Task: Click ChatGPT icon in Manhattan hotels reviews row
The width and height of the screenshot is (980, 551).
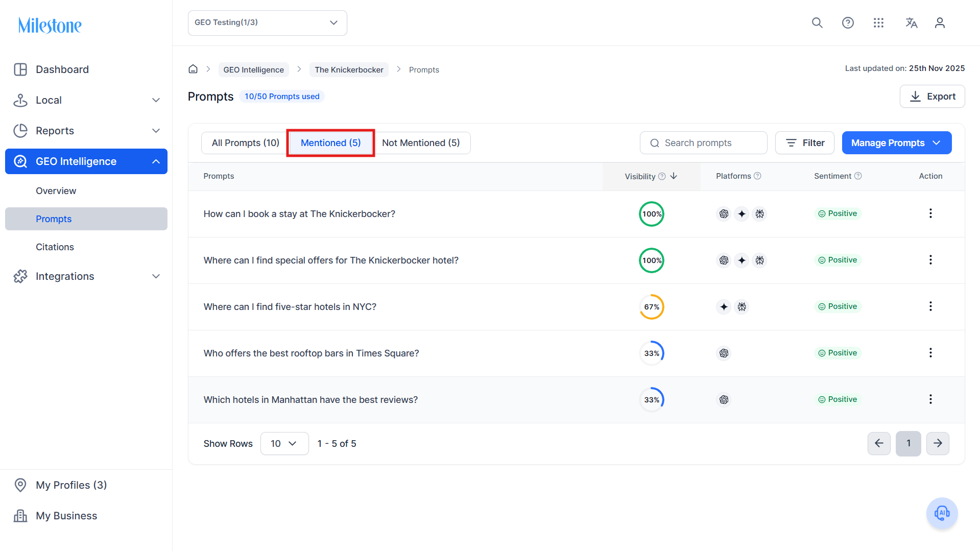Action: pos(724,400)
